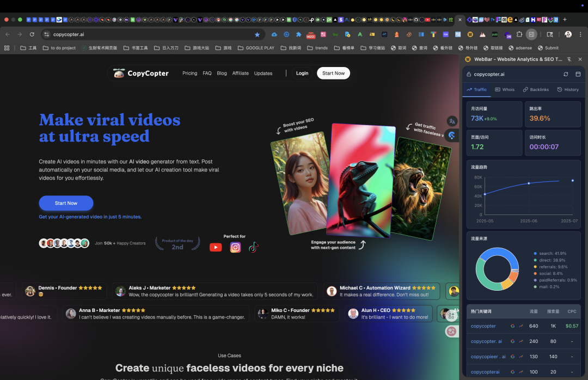Open the Pricing page

coord(190,73)
